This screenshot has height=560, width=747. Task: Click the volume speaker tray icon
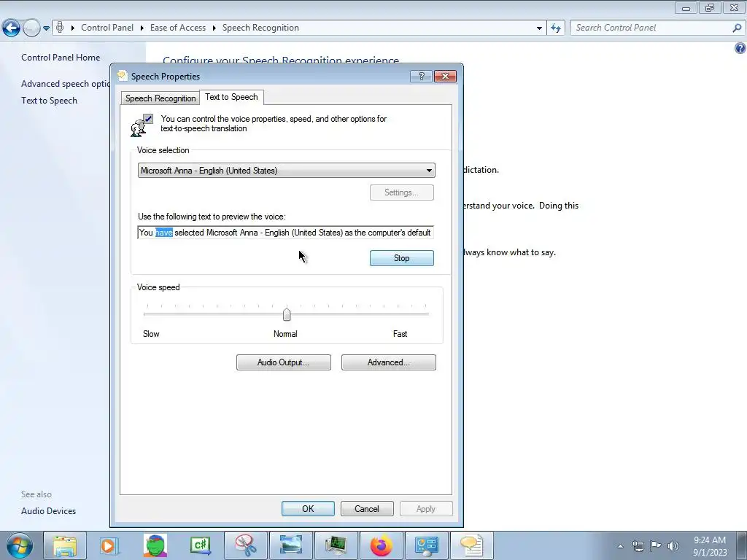coord(673,546)
